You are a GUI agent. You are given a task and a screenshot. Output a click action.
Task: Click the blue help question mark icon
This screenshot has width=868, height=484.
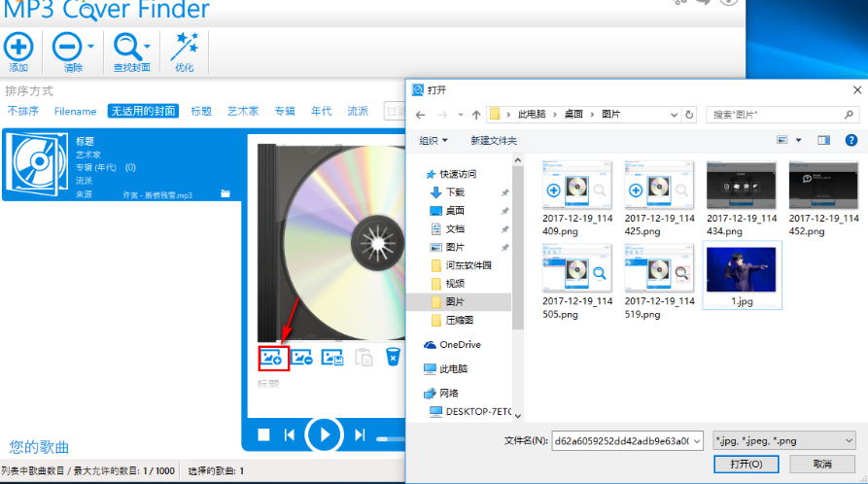(851, 140)
